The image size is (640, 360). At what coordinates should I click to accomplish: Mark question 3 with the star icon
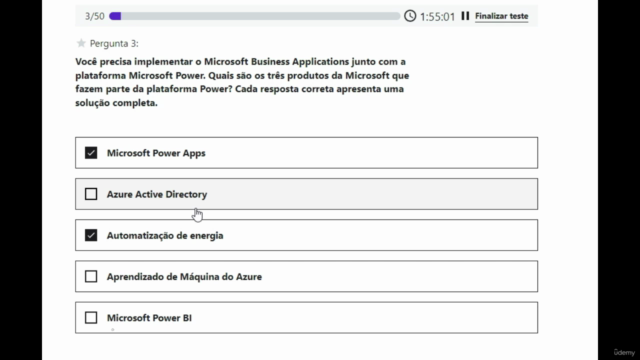pos(81,43)
